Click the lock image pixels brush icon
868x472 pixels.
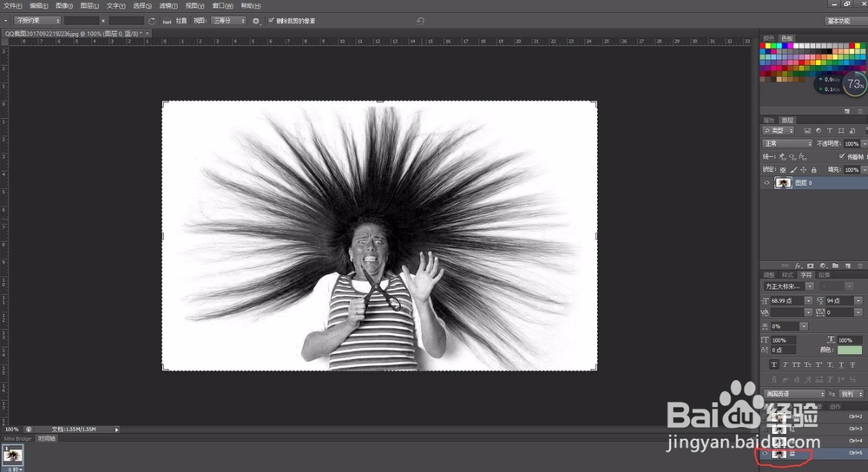coord(793,170)
